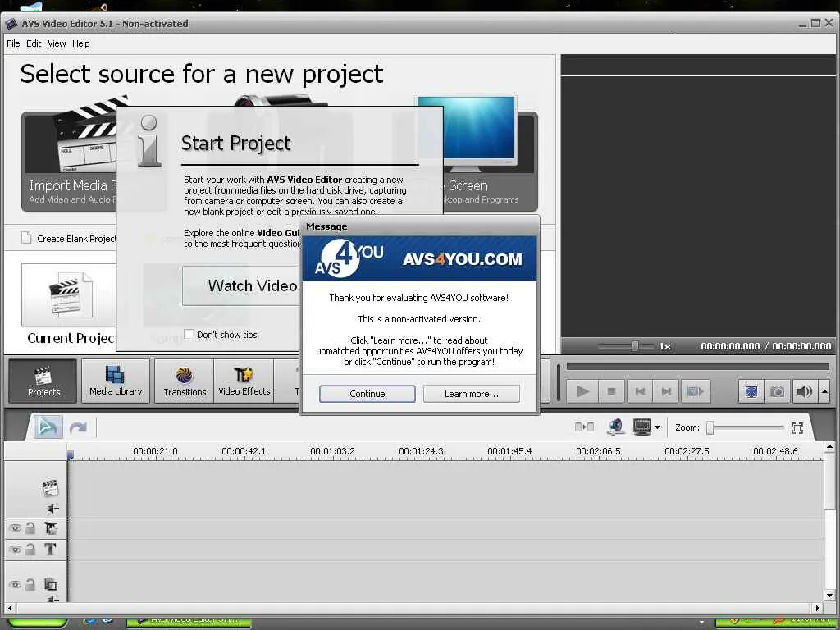Toggle lock on the text track

tap(30, 549)
